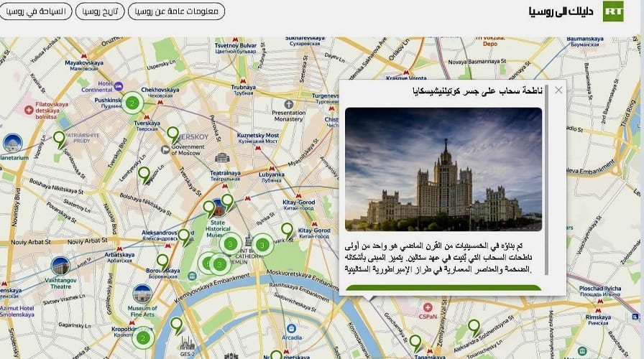Click the RT green logo
This screenshot has width=644, height=359.
click(x=613, y=11)
